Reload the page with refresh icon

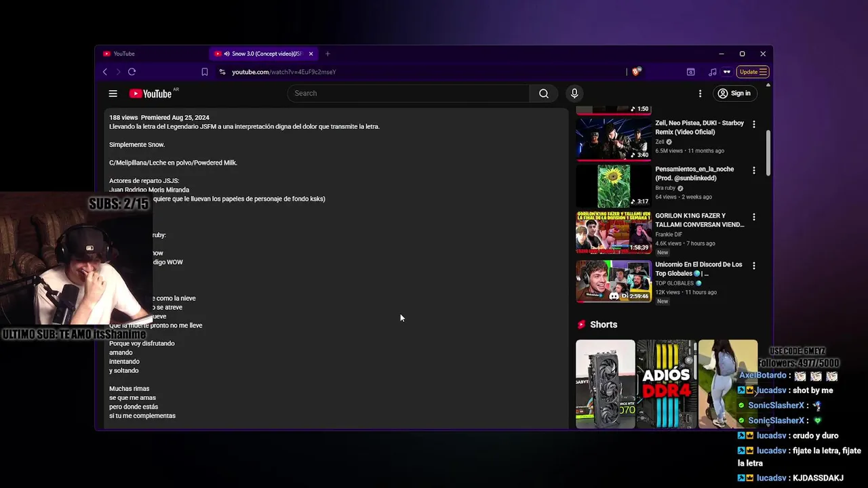(x=132, y=72)
